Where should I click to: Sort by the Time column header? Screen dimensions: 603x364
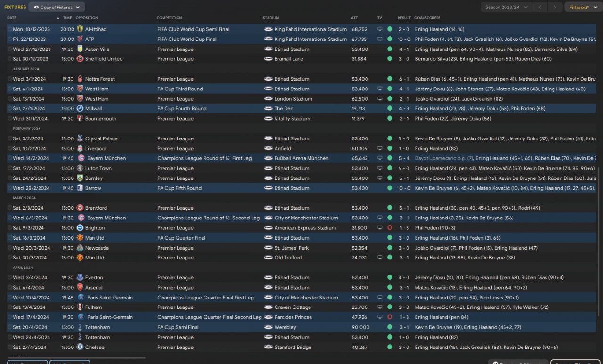tap(67, 18)
